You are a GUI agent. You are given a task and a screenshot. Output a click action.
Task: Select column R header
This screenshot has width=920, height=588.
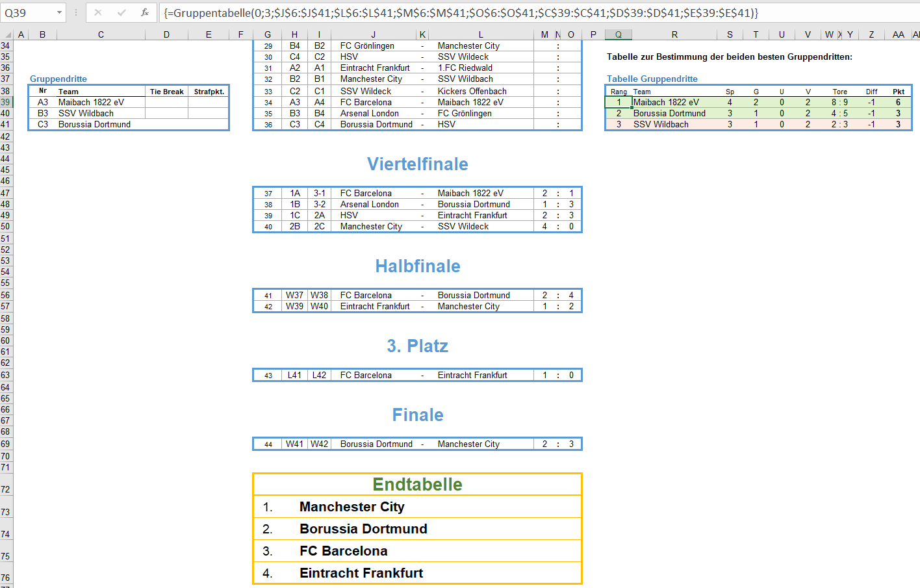click(x=674, y=34)
